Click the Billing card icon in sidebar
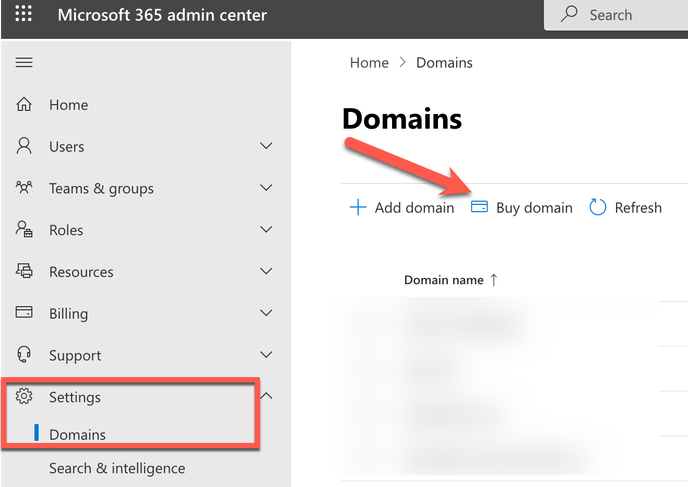 24,312
